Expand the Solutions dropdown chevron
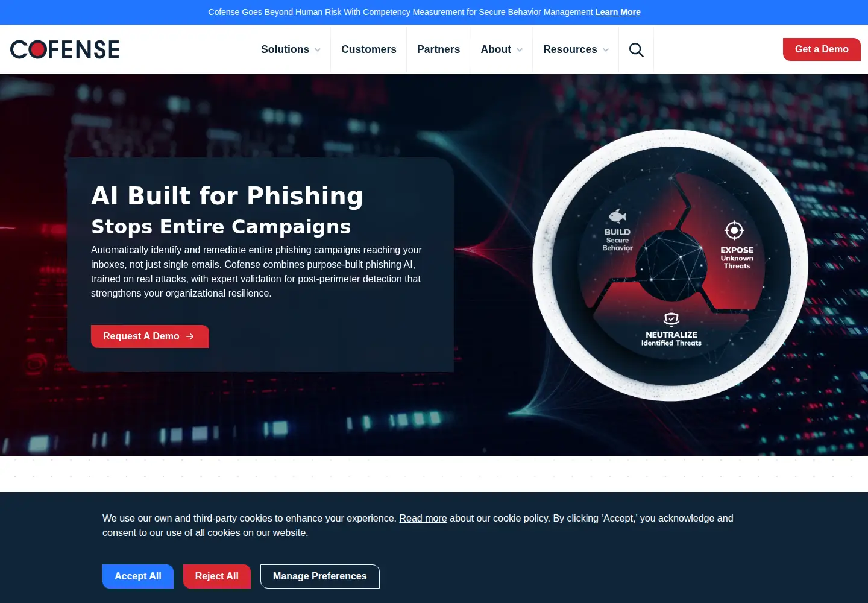Viewport: 868px width, 603px height. point(318,50)
